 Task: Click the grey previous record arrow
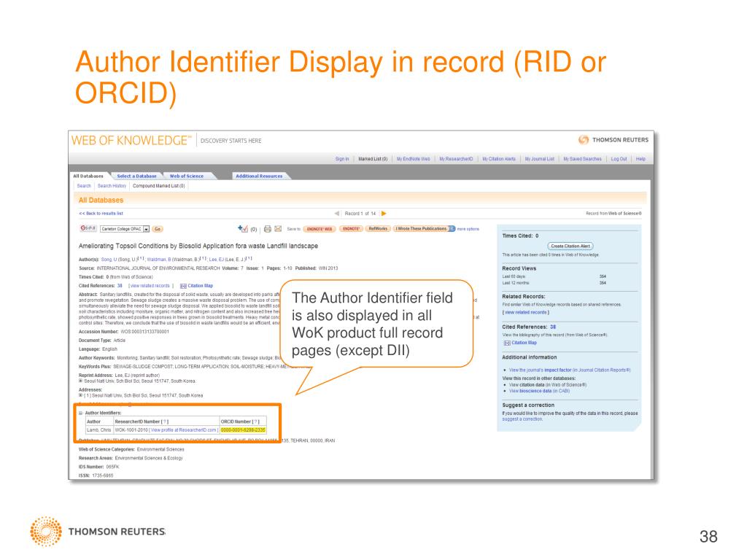(337, 214)
